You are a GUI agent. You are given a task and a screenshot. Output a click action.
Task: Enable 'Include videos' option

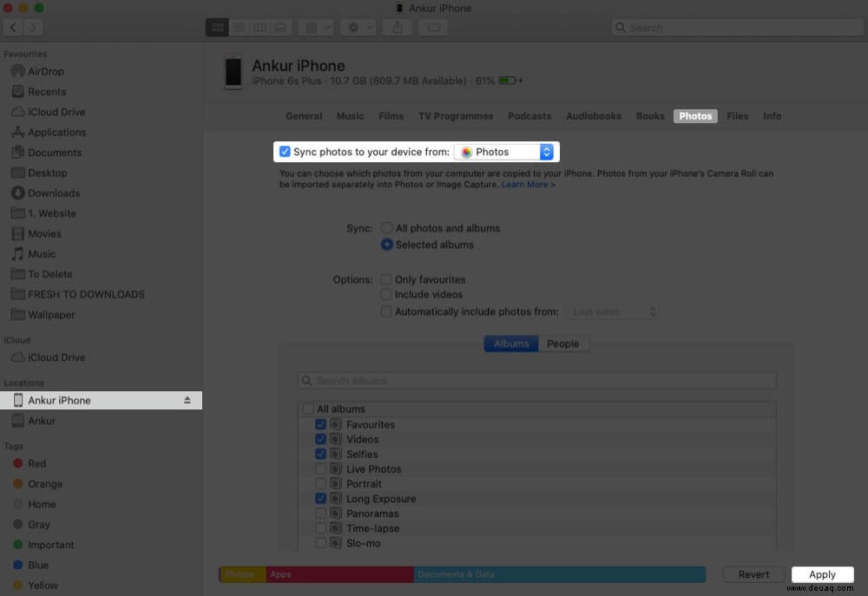(x=386, y=294)
